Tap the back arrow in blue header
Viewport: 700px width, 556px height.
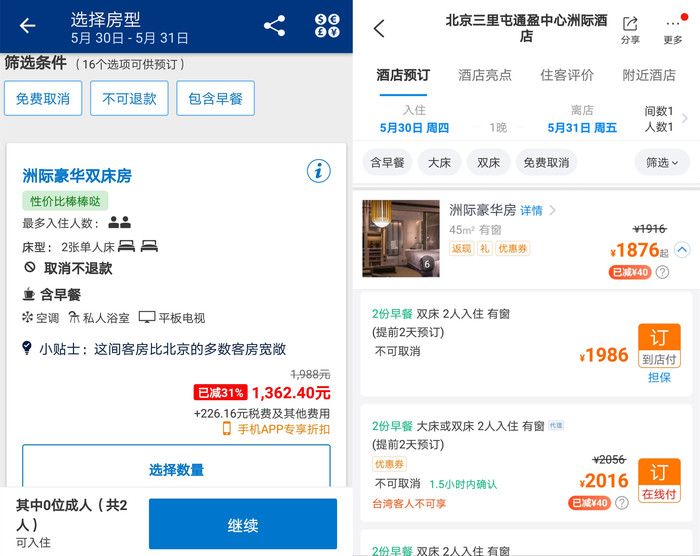[27, 26]
